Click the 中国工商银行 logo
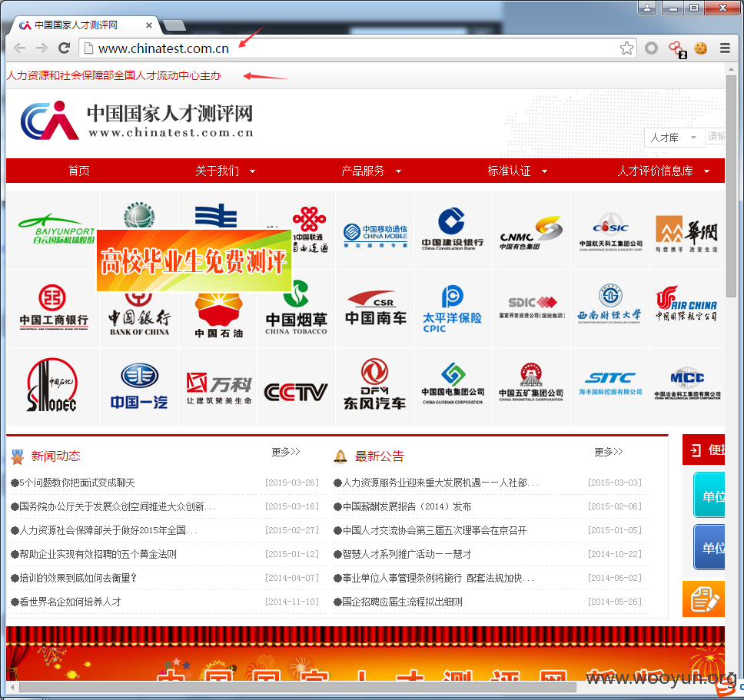 click(54, 307)
